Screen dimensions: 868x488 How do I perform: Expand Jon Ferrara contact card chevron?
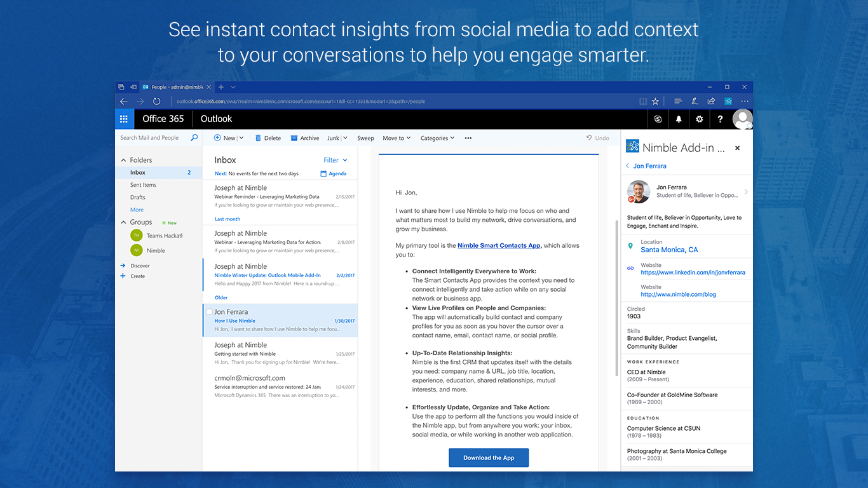coord(746,191)
